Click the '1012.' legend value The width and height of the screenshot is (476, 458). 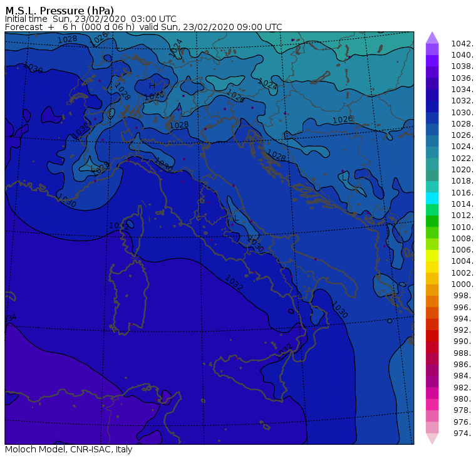(x=462, y=216)
